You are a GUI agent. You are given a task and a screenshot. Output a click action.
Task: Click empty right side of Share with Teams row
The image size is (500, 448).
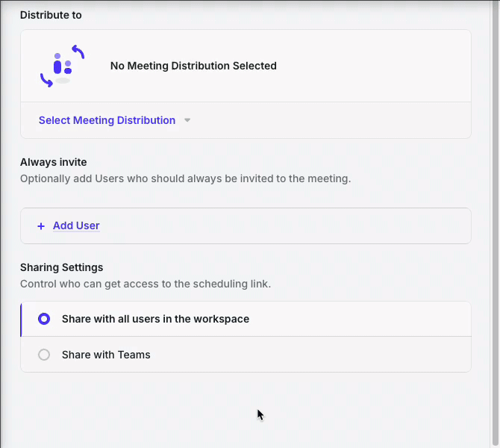click(336, 355)
